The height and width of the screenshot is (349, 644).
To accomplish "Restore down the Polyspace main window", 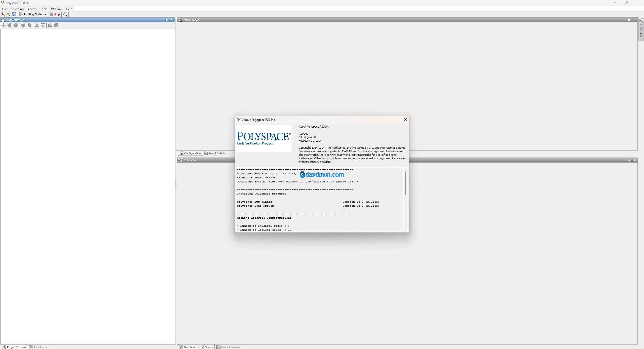I will tap(626, 3).
